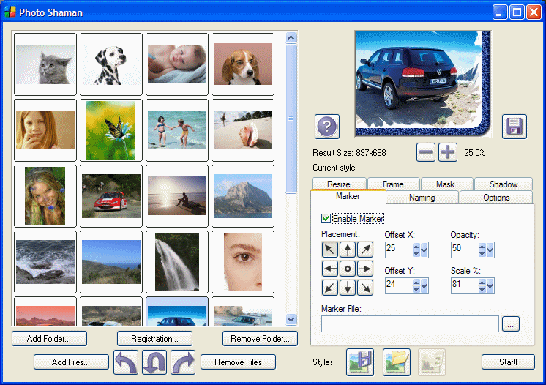Click the save style icon

pos(360,362)
